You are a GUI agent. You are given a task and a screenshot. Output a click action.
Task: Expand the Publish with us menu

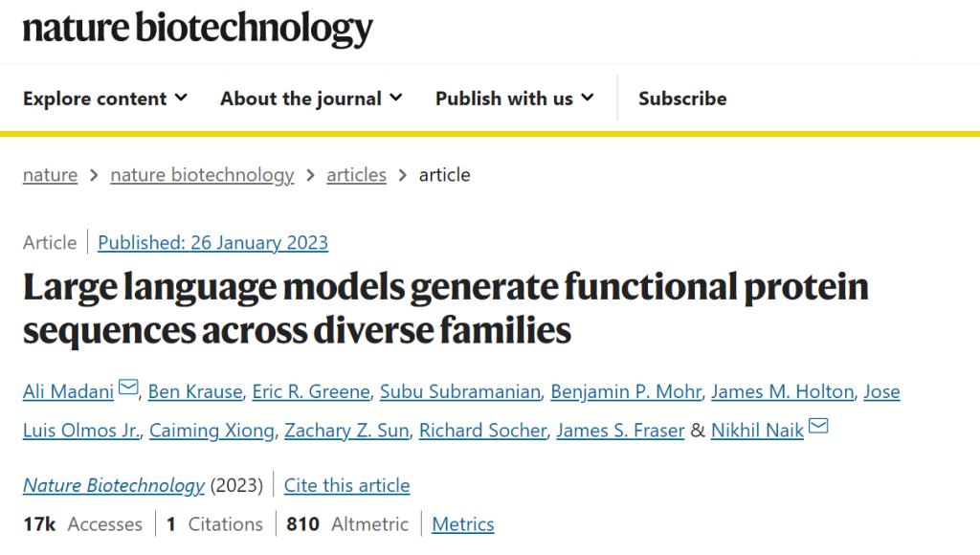tap(515, 99)
